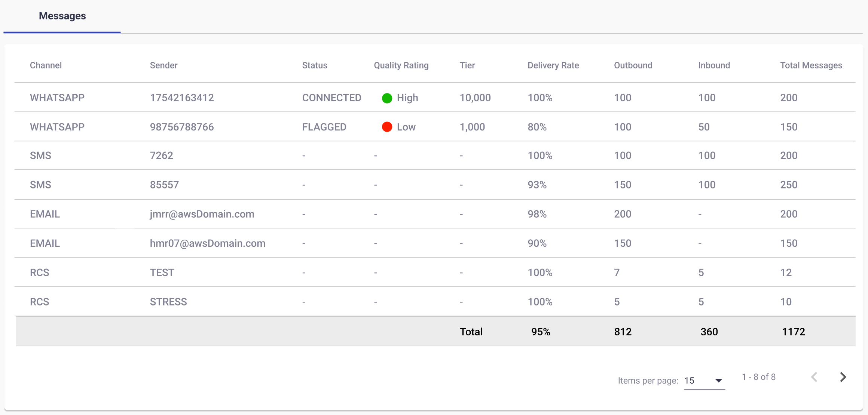The height and width of the screenshot is (415, 868).
Task: Click the jmrr@awsDomain.com sender cell
Action: (x=202, y=214)
